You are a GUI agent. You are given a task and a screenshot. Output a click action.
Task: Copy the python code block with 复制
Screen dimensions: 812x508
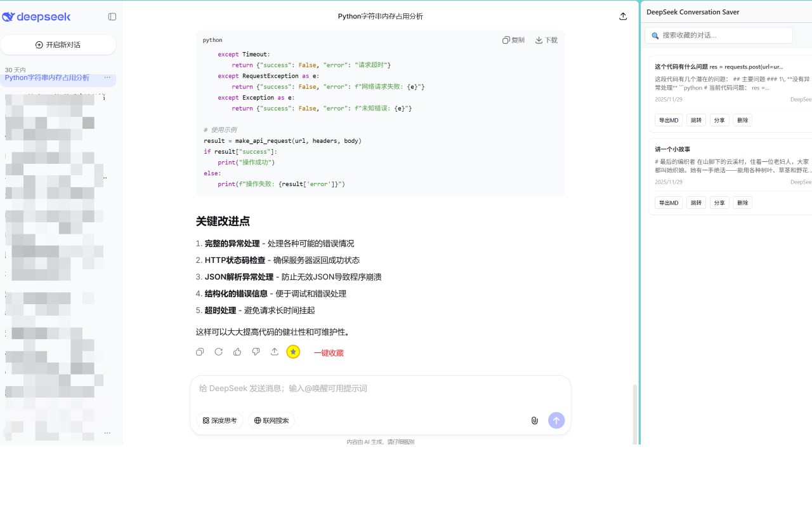[513, 40]
